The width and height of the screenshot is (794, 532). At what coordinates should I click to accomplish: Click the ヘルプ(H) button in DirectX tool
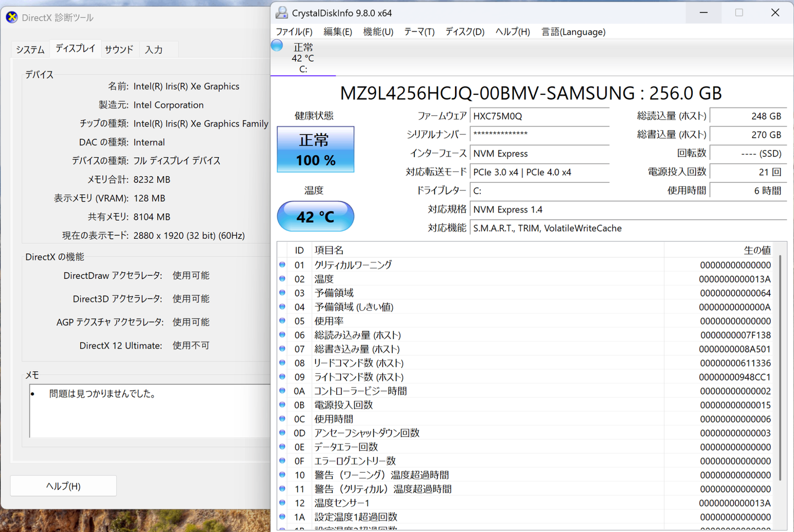[x=63, y=486]
